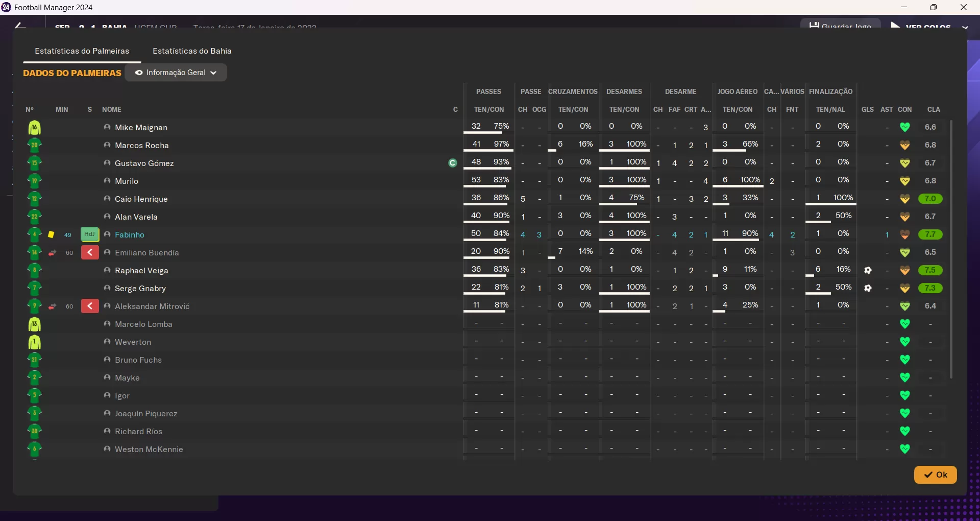Click the captain badge next to Gustavo Gómez
980x521 pixels.
pos(452,163)
